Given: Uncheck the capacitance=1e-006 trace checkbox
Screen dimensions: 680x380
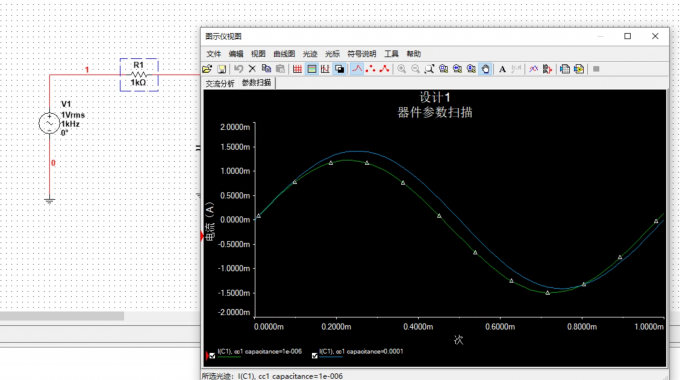Looking at the screenshot, I should click(x=212, y=356).
